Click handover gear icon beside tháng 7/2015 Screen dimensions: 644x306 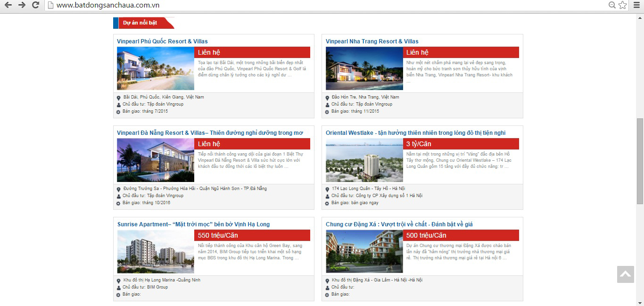[118, 112]
